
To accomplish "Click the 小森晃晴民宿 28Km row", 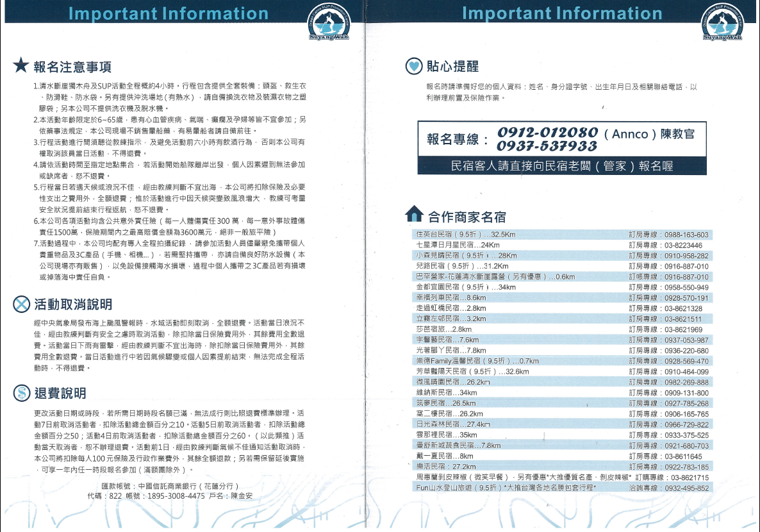I will [x=562, y=256].
